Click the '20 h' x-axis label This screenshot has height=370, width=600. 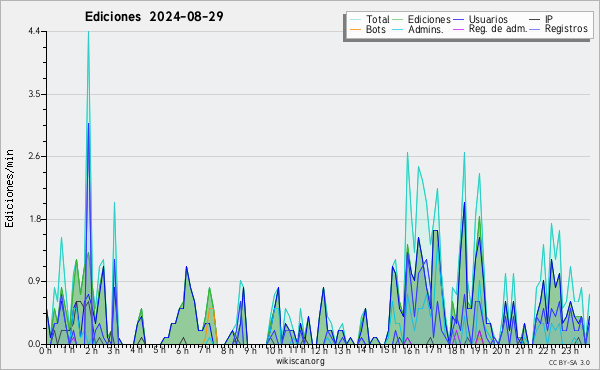coord(501,350)
